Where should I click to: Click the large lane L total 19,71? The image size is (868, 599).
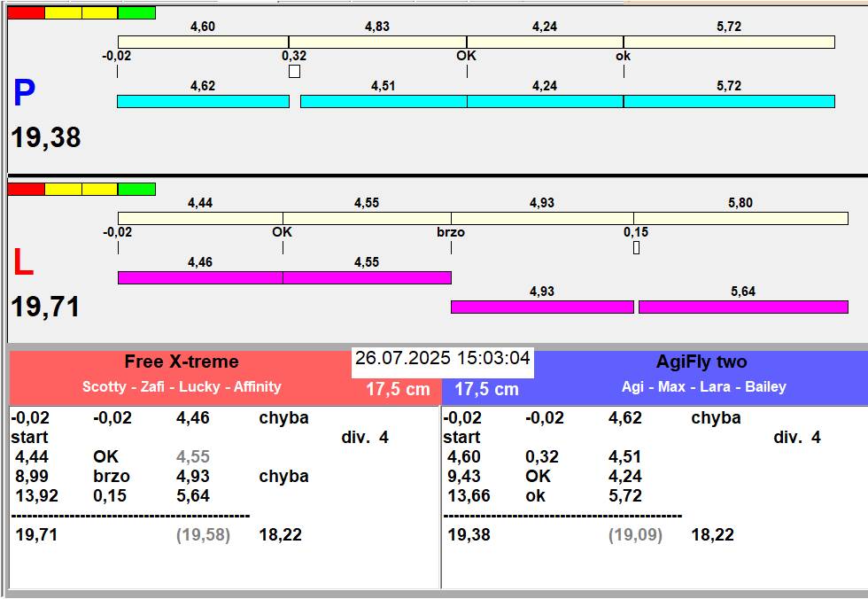45,307
